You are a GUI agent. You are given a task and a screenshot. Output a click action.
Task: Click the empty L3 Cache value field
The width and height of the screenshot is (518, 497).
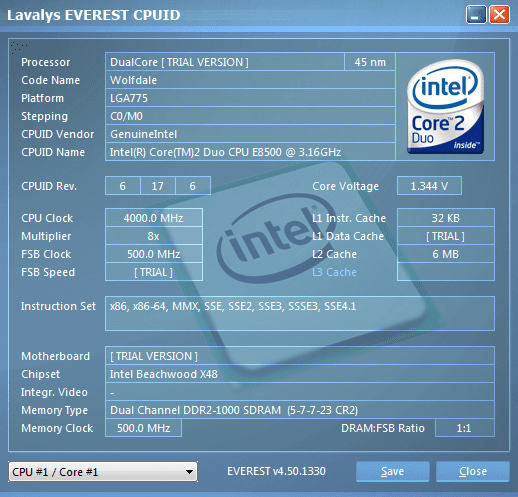446,272
